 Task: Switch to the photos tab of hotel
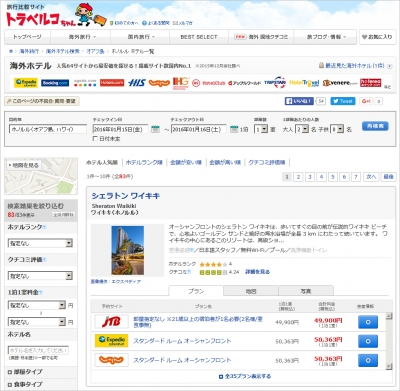pos(306,291)
